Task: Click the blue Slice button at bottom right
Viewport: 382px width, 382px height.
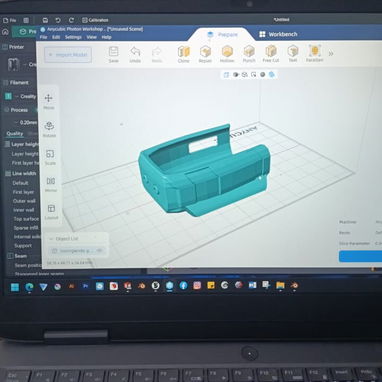Action: (360, 257)
